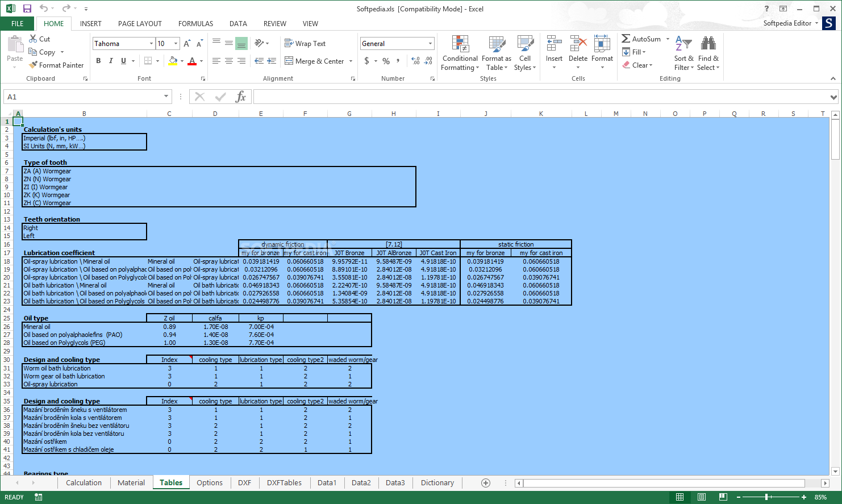Align cell content right
This screenshot has width=842, height=504.
[241, 60]
